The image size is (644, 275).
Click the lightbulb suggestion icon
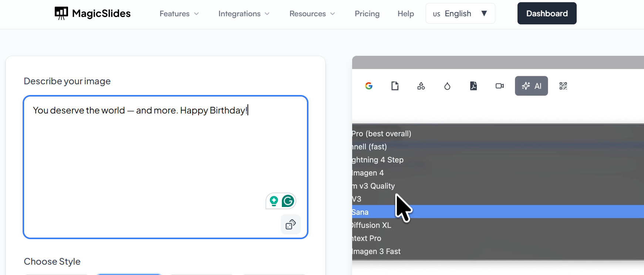click(x=274, y=201)
